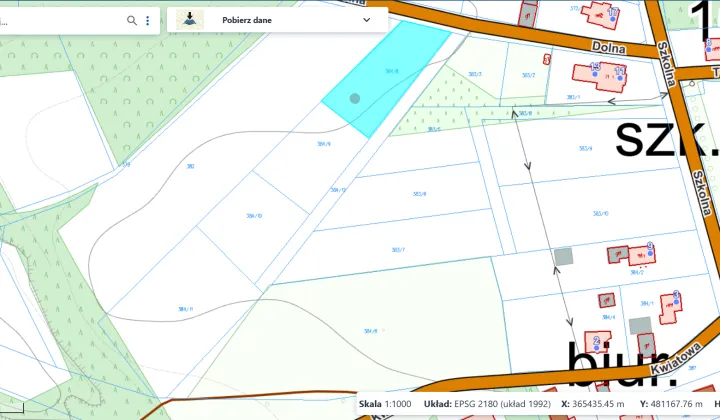
Task: Click the magnifier search icon
Action: click(x=132, y=20)
